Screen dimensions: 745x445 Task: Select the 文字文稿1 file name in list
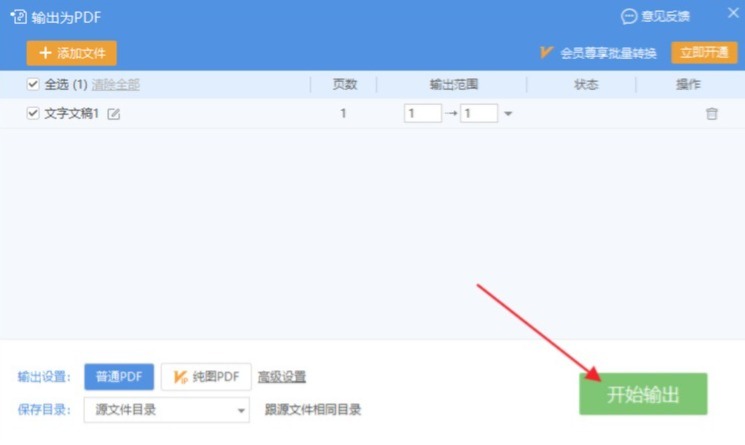click(x=72, y=114)
